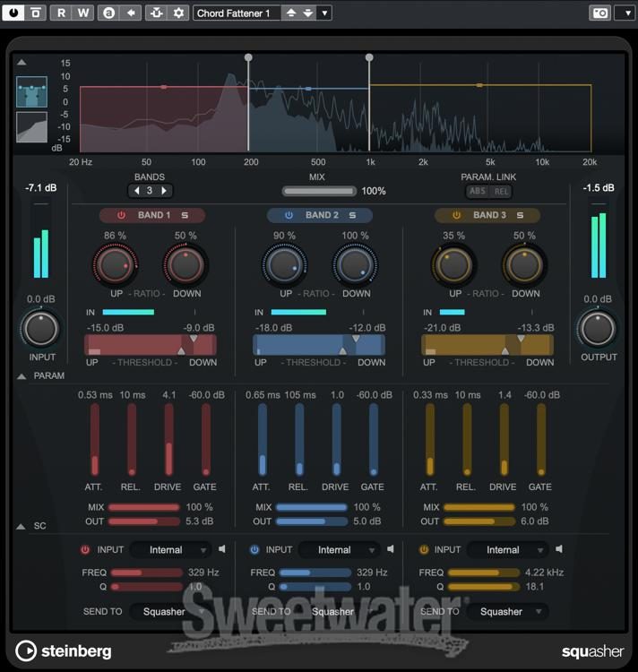This screenshot has height=672, width=638.
Task: Click the 1k crossover handle
Action: [x=369, y=57]
